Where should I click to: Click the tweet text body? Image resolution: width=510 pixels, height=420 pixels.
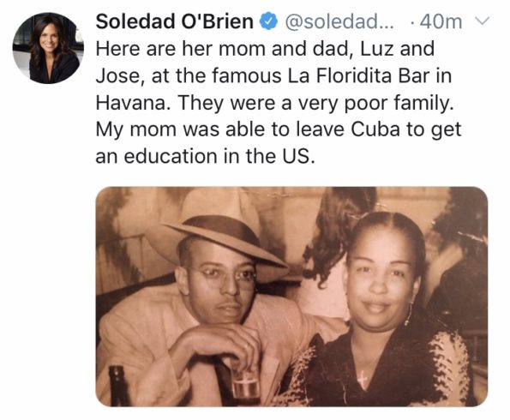[279, 103]
